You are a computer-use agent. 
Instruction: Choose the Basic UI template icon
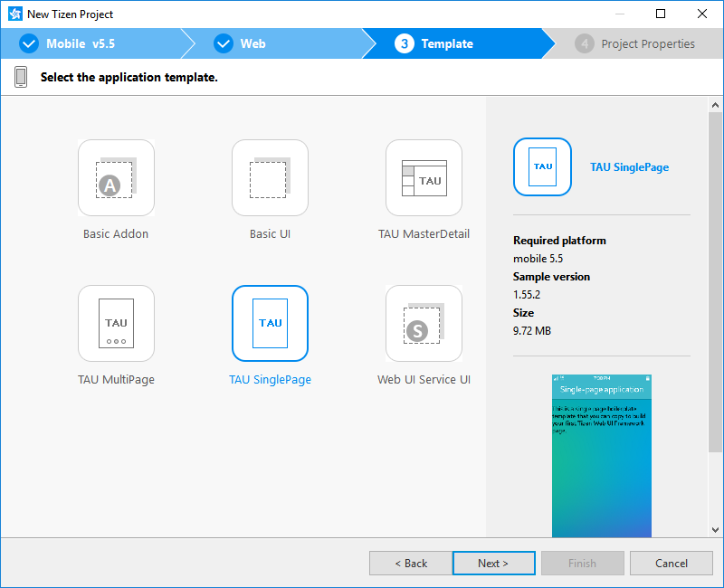point(270,178)
